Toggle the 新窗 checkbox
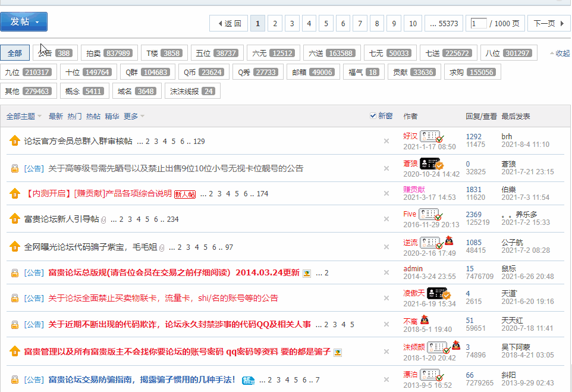Screen dimensions: 572x392 pyautogui.click(x=373, y=116)
